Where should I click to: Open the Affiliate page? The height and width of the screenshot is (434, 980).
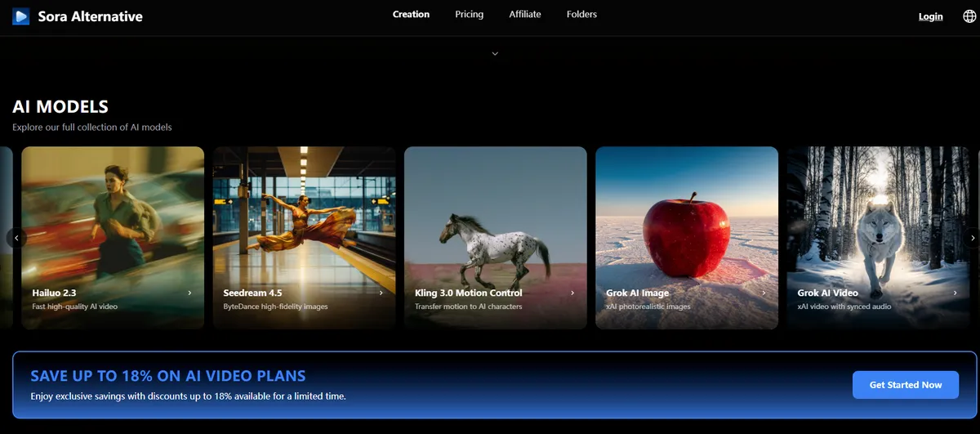coord(525,15)
